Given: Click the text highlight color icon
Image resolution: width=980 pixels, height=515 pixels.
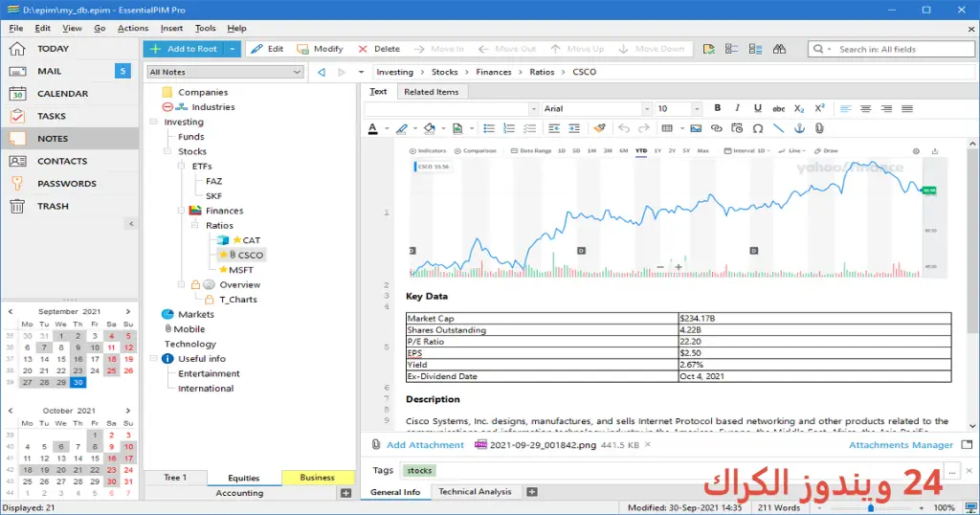Looking at the screenshot, I should click(401, 128).
